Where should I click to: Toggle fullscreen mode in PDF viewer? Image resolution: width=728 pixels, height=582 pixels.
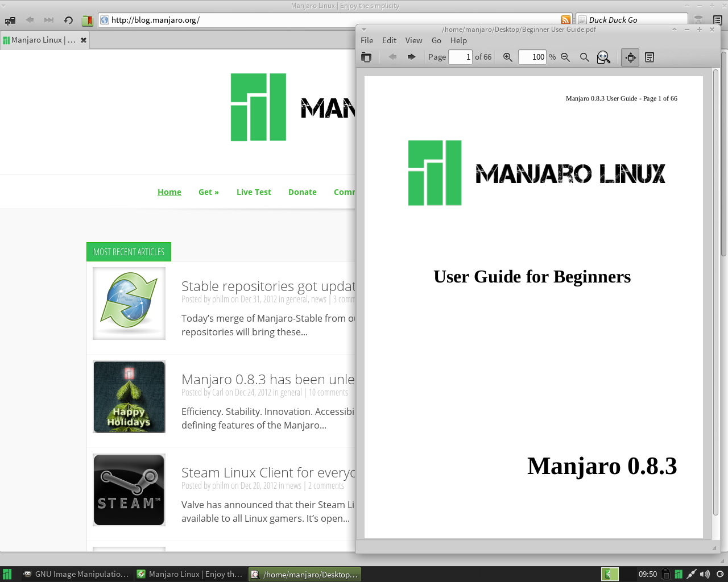point(630,57)
